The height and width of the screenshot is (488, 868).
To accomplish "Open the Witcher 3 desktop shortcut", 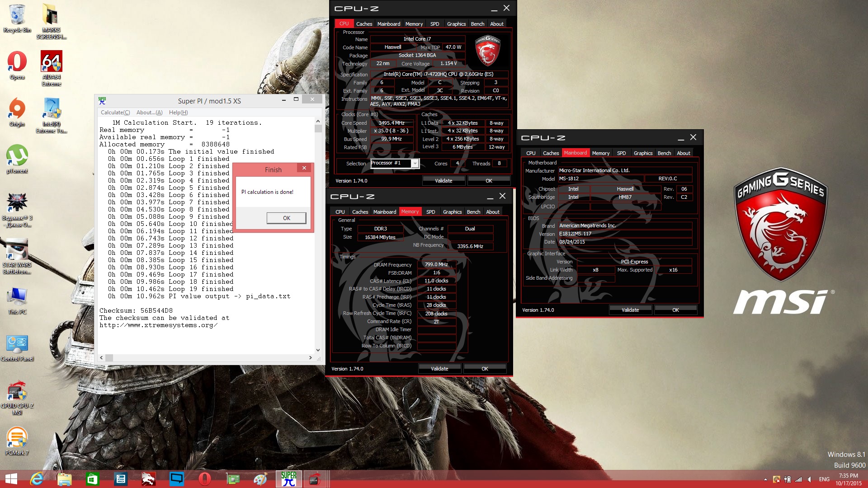I will coord(17,210).
